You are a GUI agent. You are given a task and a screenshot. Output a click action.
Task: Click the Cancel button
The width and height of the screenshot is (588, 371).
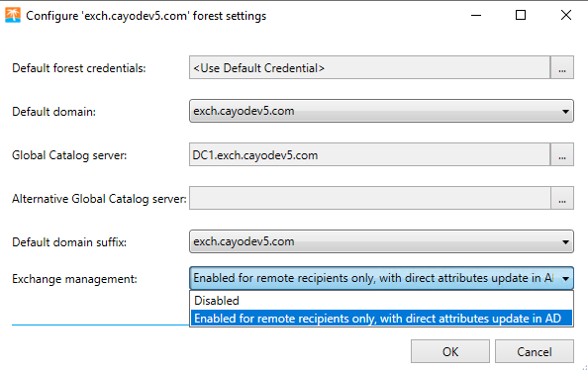click(534, 351)
